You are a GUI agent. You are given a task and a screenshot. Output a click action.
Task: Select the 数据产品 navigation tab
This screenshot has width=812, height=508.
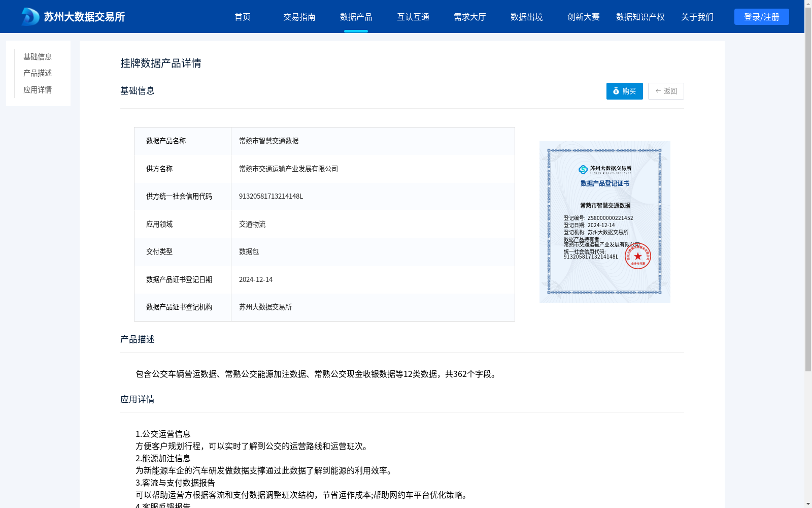(356, 17)
